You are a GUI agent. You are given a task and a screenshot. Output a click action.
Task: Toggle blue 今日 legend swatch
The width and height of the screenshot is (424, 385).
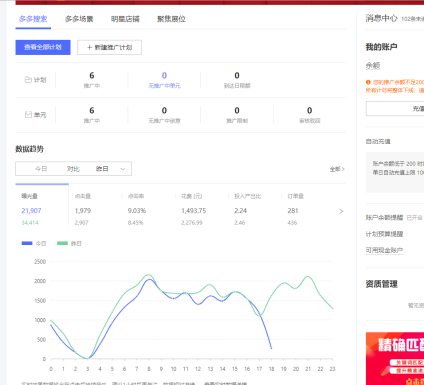point(27,243)
